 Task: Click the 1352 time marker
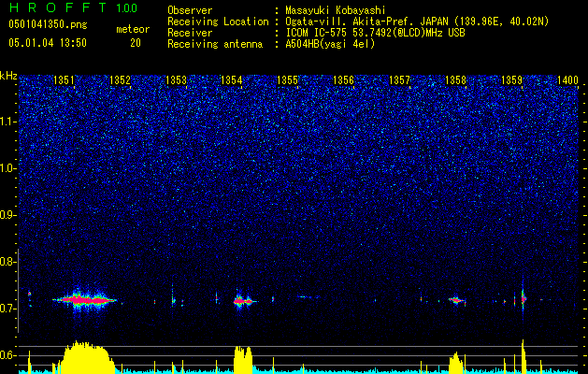[x=120, y=80]
